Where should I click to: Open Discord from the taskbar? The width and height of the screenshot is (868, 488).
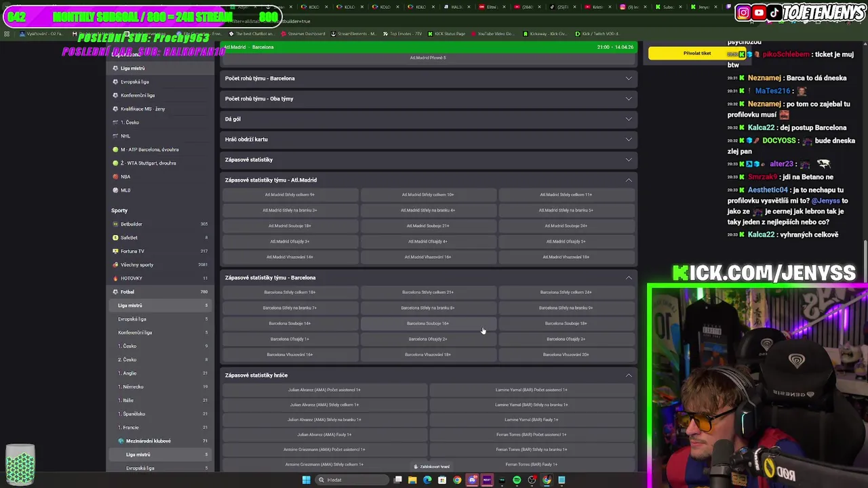[472, 480]
